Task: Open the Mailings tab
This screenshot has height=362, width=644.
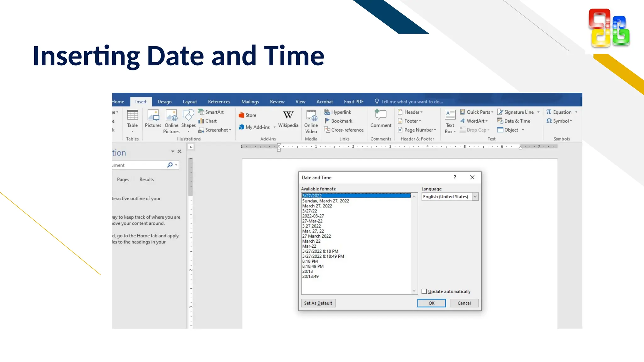Action: coord(250,101)
